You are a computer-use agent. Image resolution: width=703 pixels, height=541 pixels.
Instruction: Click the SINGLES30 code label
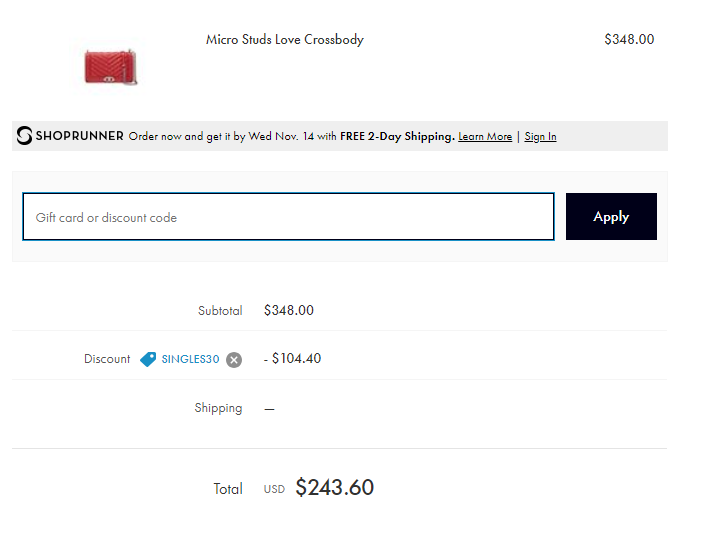pos(190,359)
